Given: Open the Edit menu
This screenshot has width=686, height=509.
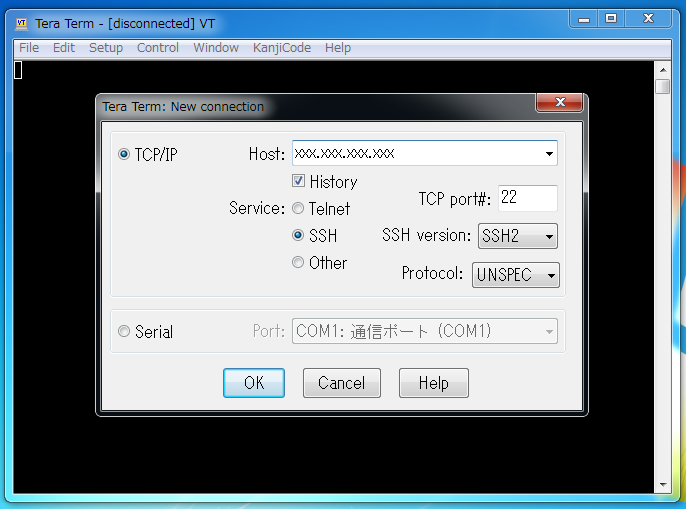Looking at the screenshot, I should 64,48.
